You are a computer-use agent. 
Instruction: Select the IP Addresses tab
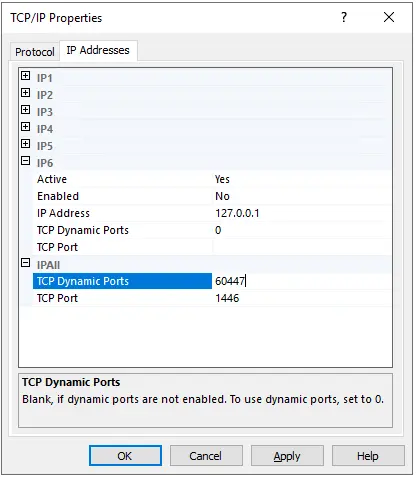tap(98, 50)
